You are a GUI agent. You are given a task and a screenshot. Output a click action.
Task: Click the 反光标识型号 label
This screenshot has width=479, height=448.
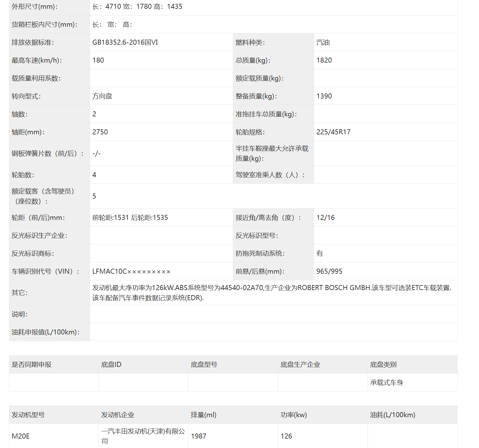pyautogui.click(x=257, y=235)
